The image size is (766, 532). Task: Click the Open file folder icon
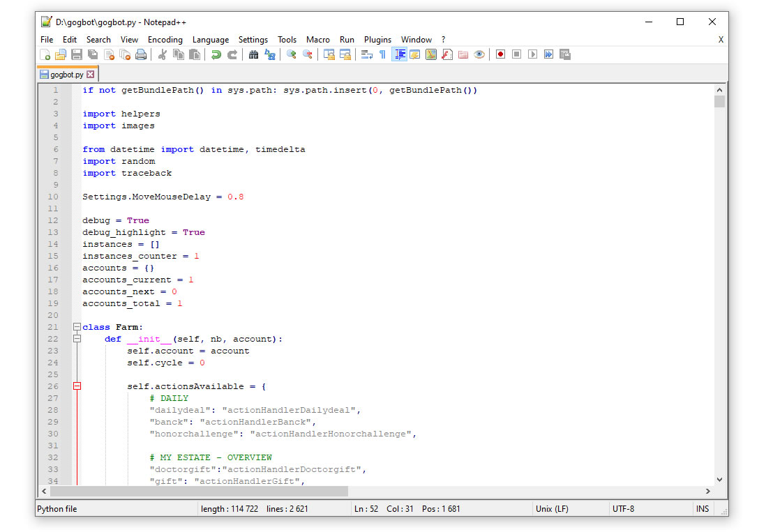point(61,54)
